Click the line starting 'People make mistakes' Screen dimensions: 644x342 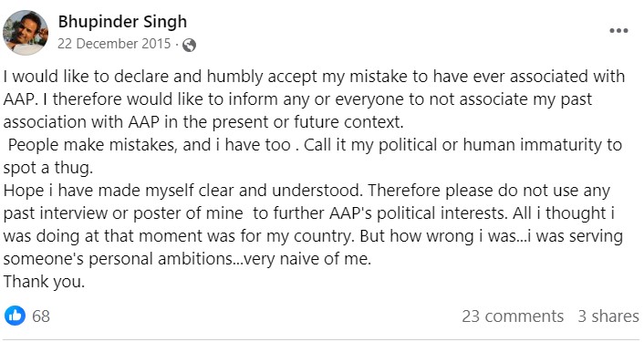click(x=315, y=145)
